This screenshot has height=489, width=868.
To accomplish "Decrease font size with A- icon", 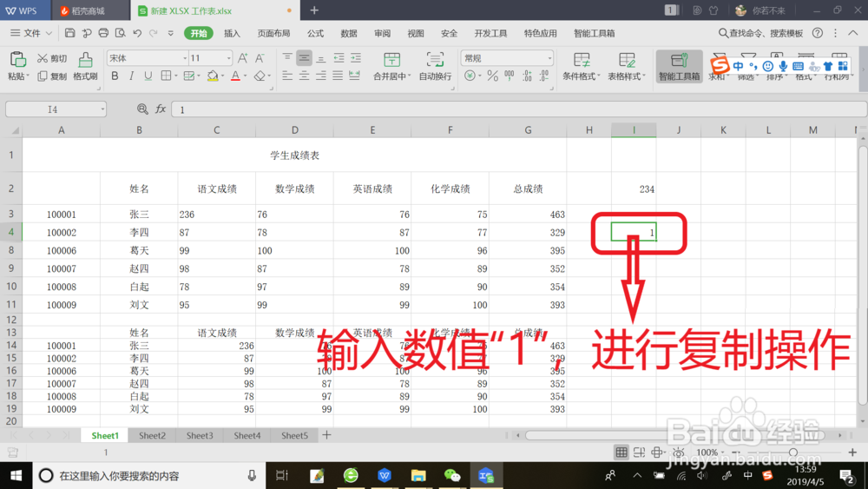I will [x=260, y=58].
